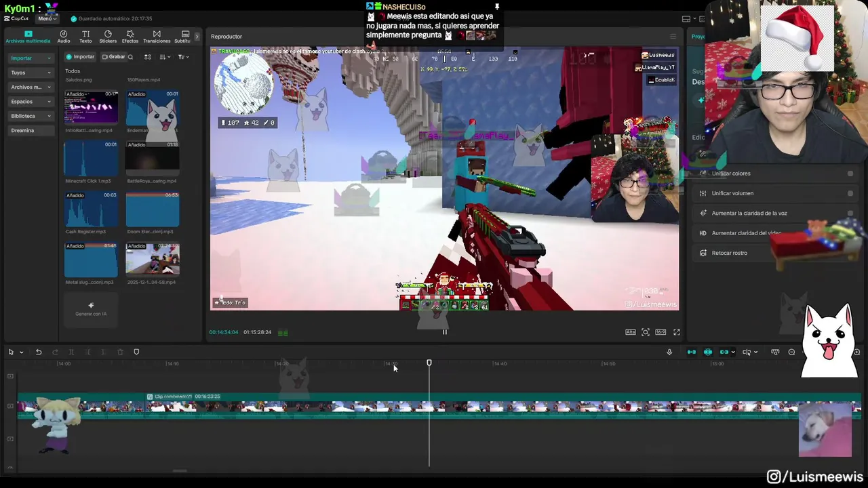Toggle clip linkage button
The height and width of the screenshot is (488, 868).
[x=724, y=352]
